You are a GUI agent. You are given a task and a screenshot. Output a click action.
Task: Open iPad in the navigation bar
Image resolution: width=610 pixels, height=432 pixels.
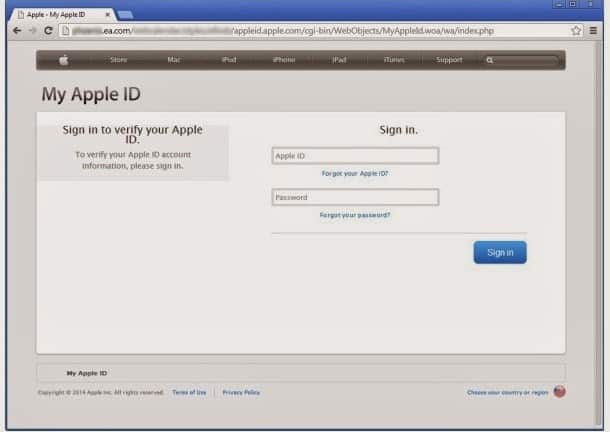339,60
